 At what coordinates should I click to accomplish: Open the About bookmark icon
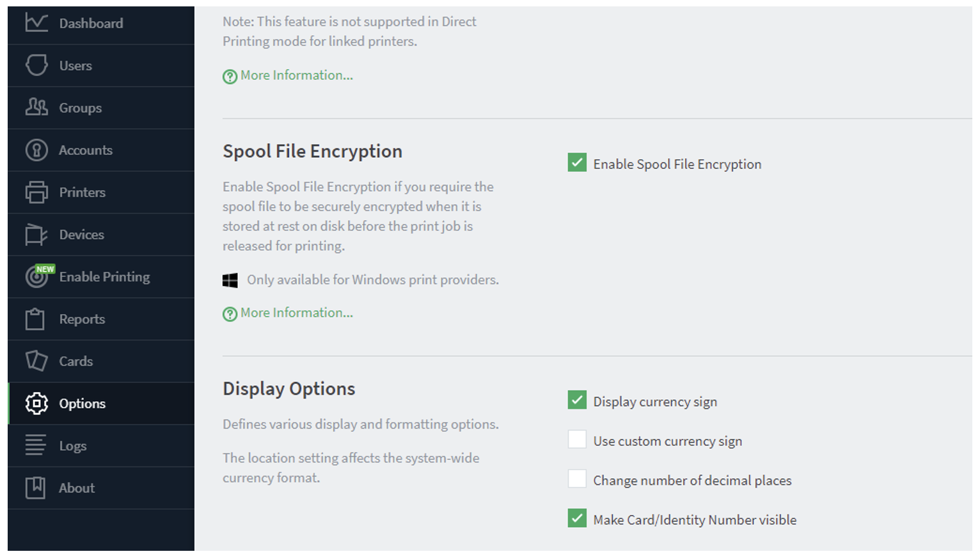coord(35,487)
